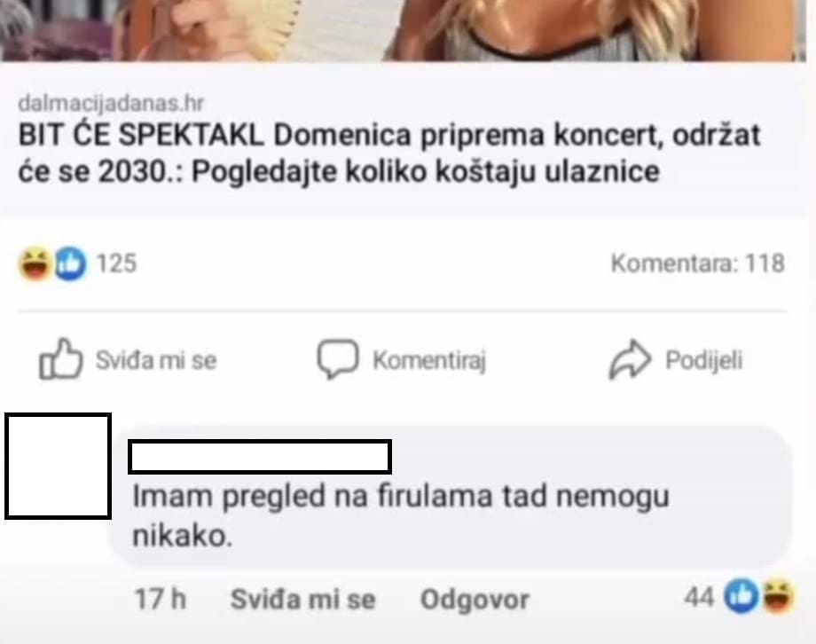Open the commenter's profile picture
816x644 pixels.
pos(58,467)
